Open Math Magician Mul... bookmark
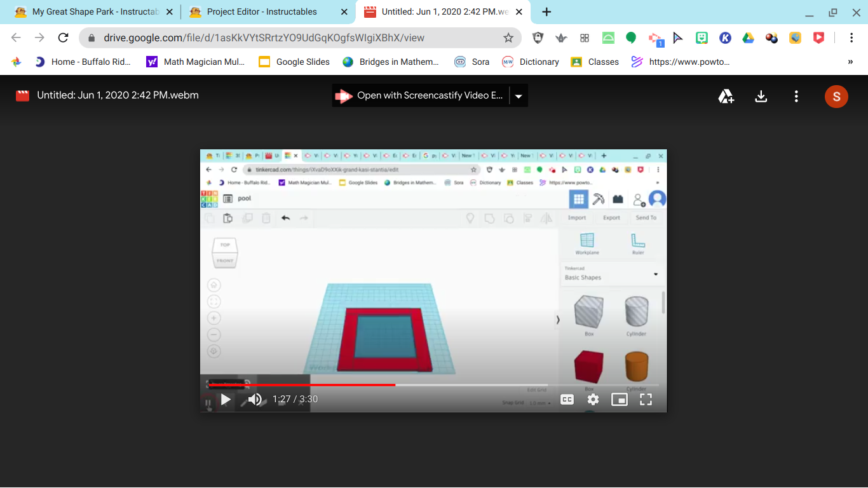This screenshot has width=868, height=488. click(195, 62)
